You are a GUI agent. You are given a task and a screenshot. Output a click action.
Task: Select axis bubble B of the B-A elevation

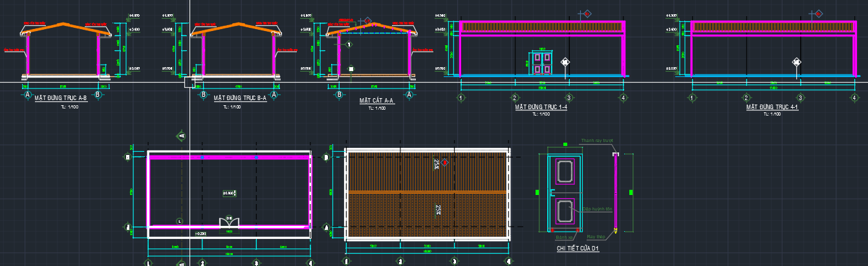click(203, 95)
